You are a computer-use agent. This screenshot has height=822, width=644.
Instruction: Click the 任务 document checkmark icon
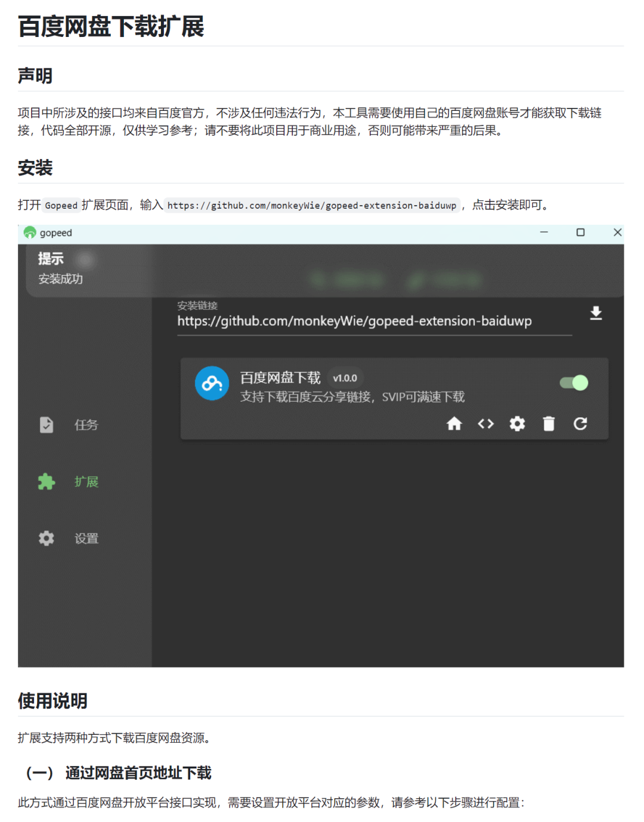(47, 424)
